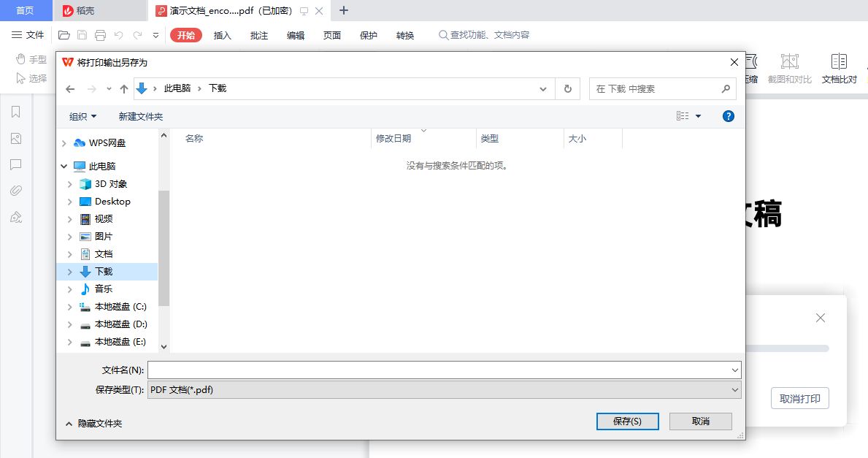Open signature panel in left sidebar
This screenshot has height=458, width=868.
pyautogui.click(x=16, y=217)
